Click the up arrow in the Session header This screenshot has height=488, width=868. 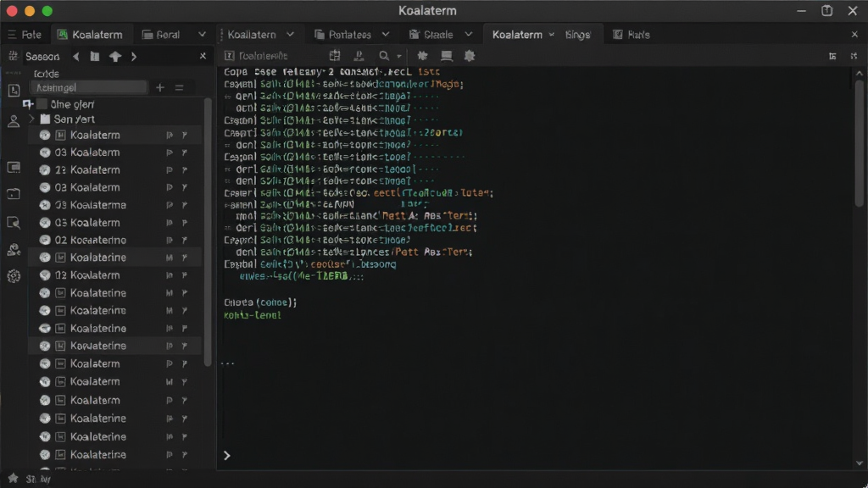pos(115,56)
